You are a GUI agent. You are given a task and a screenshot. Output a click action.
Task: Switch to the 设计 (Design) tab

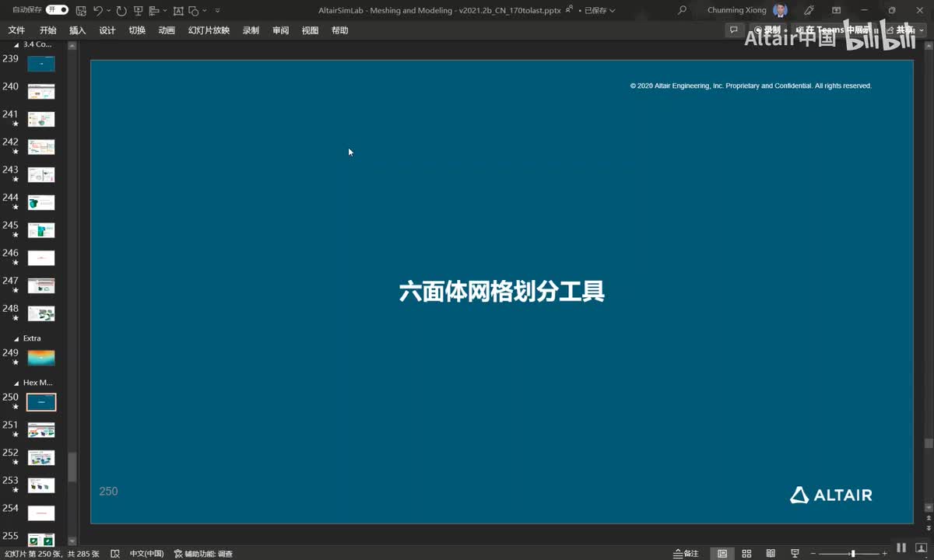(107, 30)
